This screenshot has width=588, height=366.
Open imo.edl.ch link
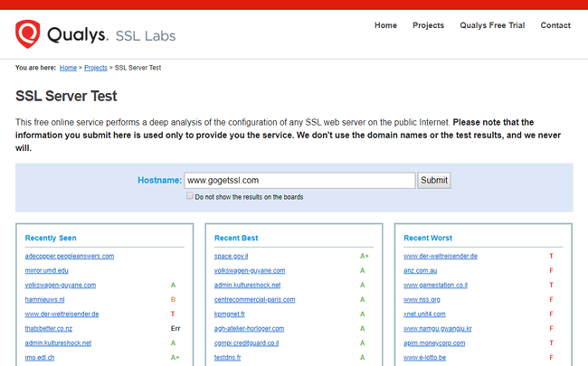pyautogui.click(x=40, y=358)
